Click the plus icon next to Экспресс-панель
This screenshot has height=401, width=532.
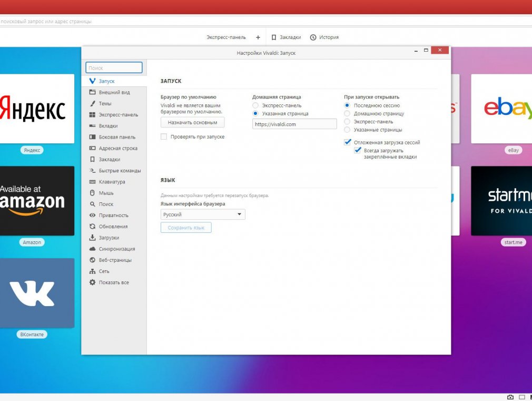[258, 37]
